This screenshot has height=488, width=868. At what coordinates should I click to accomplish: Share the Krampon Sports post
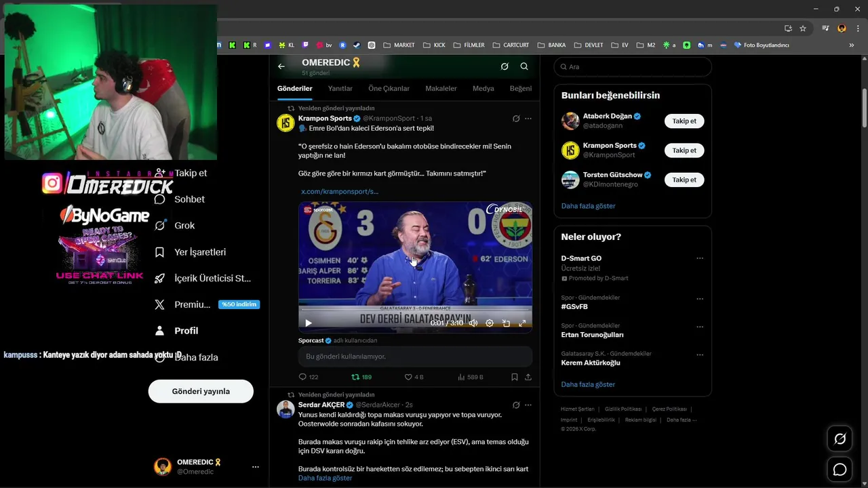tap(528, 377)
